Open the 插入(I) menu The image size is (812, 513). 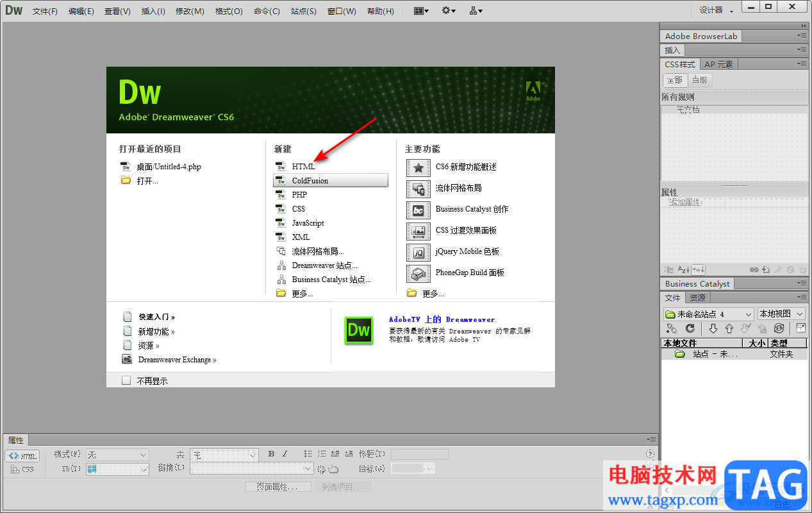click(153, 11)
